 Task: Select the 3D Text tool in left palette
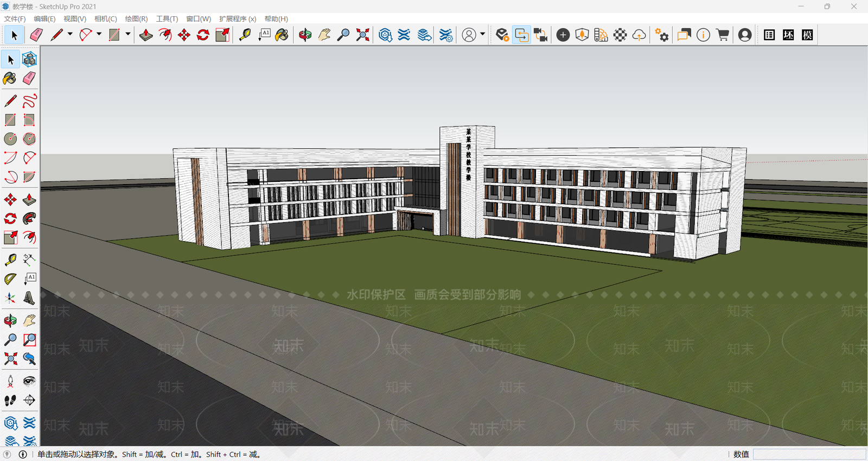tap(29, 298)
